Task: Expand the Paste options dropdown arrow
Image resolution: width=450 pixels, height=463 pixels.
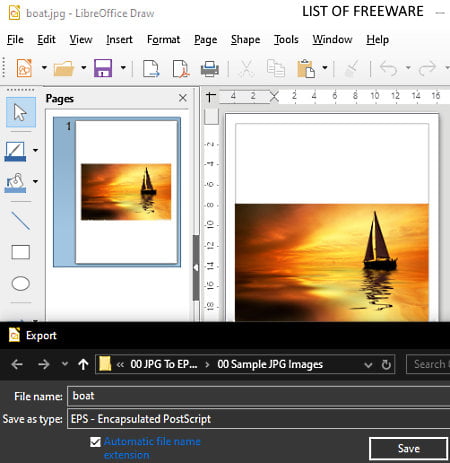Action: coord(325,68)
